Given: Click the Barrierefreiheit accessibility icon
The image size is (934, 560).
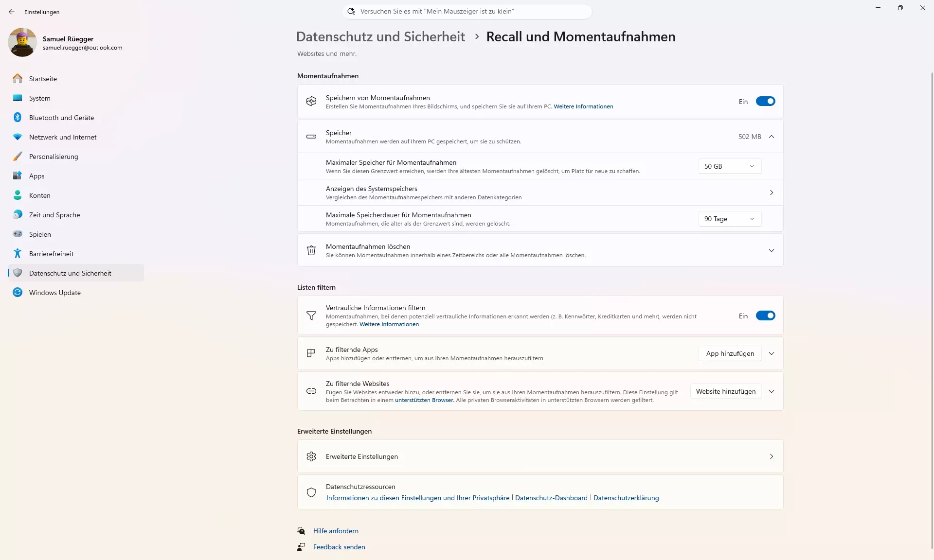Looking at the screenshot, I should [x=18, y=254].
